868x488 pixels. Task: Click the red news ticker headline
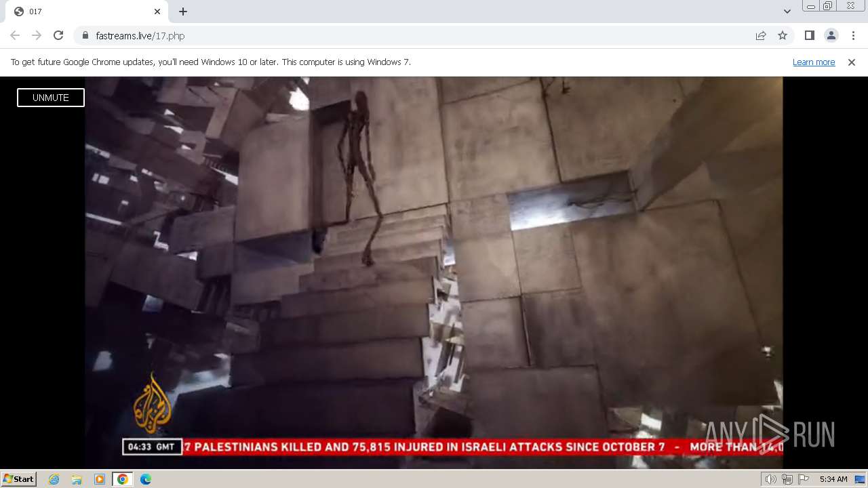point(483,447)
